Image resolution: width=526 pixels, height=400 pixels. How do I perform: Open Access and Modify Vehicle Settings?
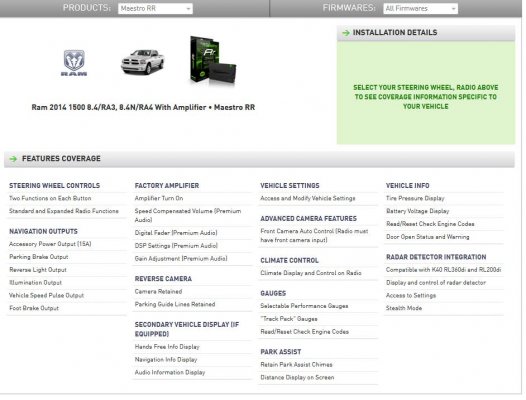point(308,198)
